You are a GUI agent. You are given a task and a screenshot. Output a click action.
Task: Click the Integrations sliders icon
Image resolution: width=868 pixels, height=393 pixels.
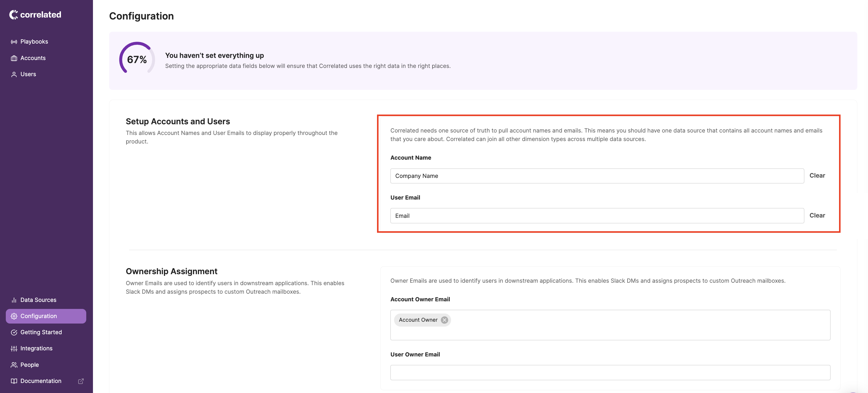14,349
